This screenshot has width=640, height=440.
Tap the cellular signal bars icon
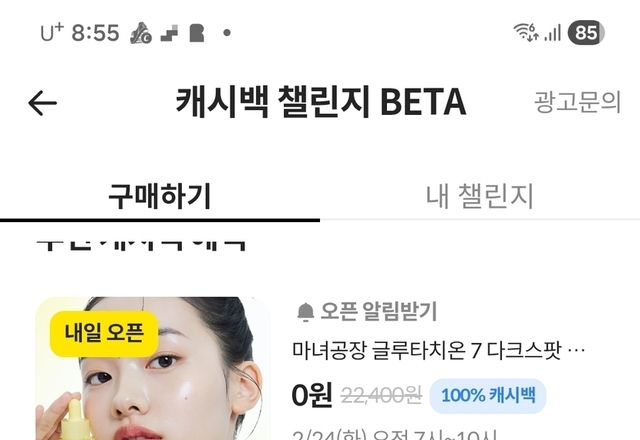[553, 33]
